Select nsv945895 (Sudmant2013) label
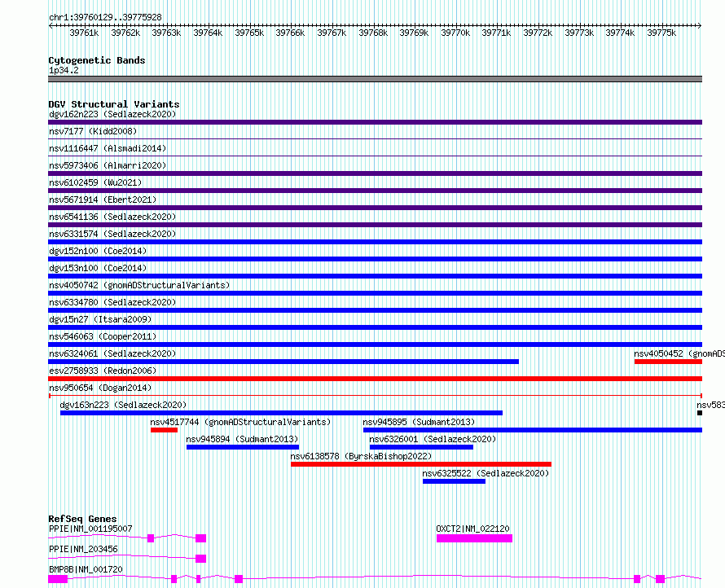 coord(419,422)
